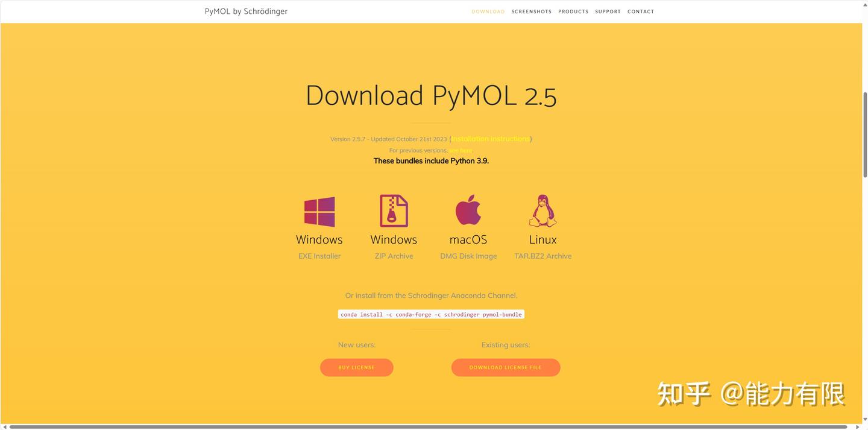Click the Windows logo EXE Installer icon

319,212
